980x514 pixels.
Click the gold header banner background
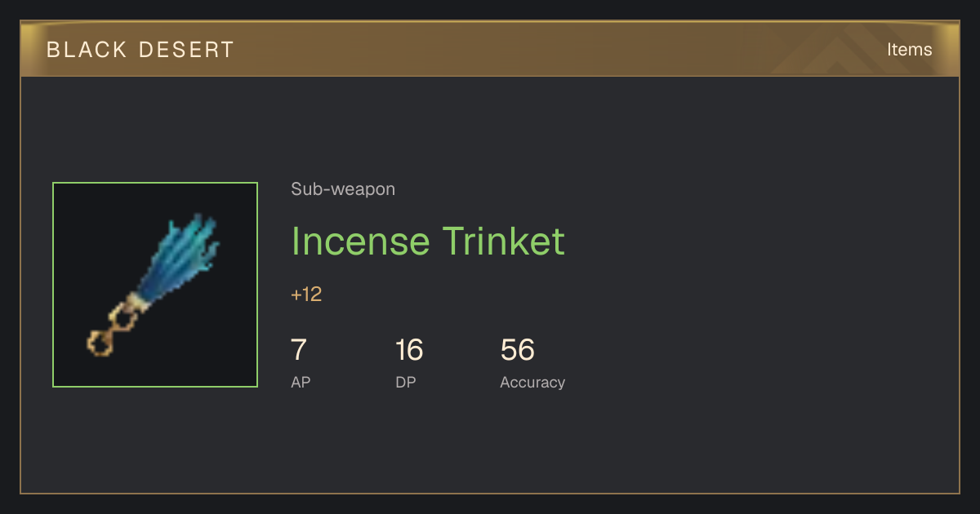tap(490, 49)
